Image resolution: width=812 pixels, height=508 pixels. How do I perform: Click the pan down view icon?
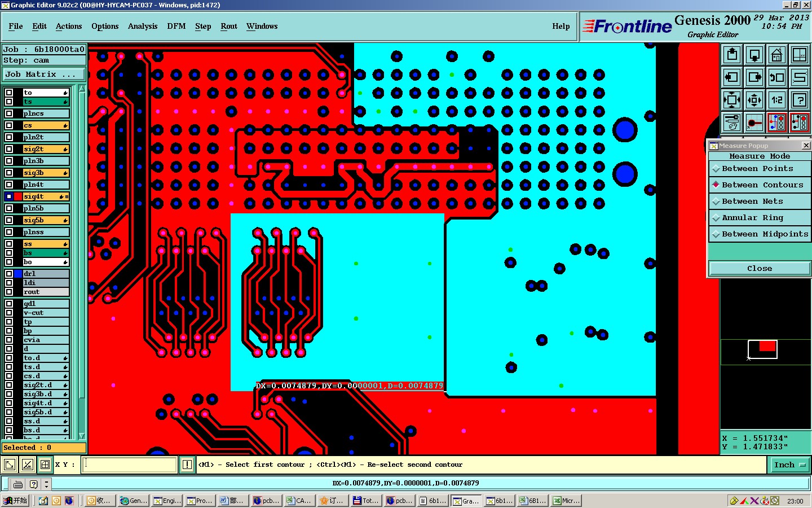[754, 55]
